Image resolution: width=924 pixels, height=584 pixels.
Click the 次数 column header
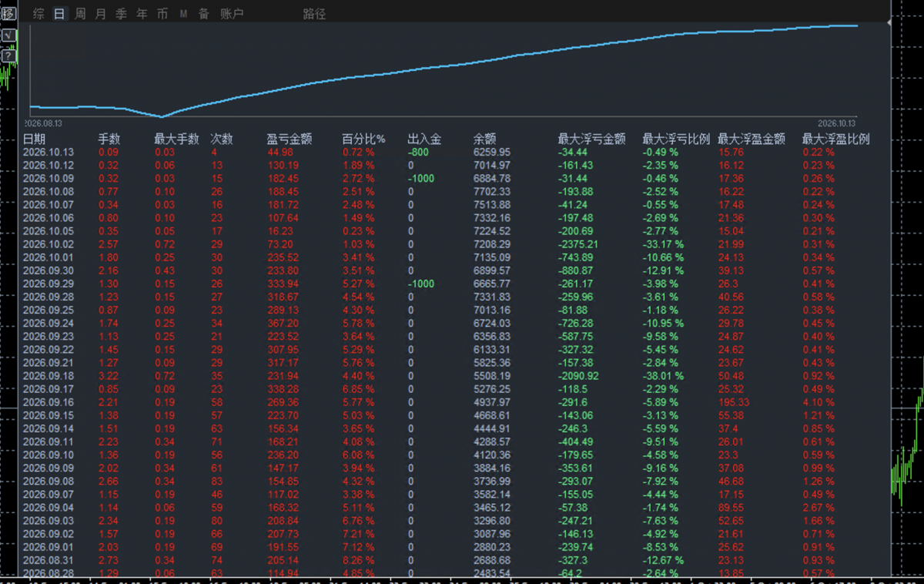[x=222, y=139]
